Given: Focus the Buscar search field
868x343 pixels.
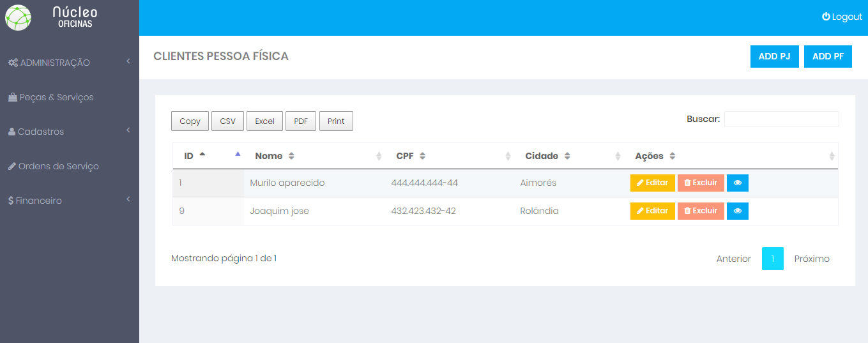Looking at the screenshot, I should click(781, 119).
